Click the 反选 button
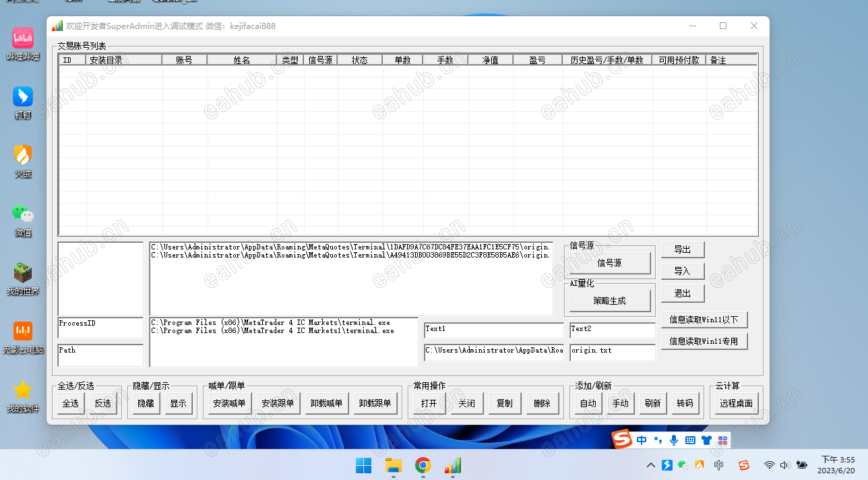 103,403
